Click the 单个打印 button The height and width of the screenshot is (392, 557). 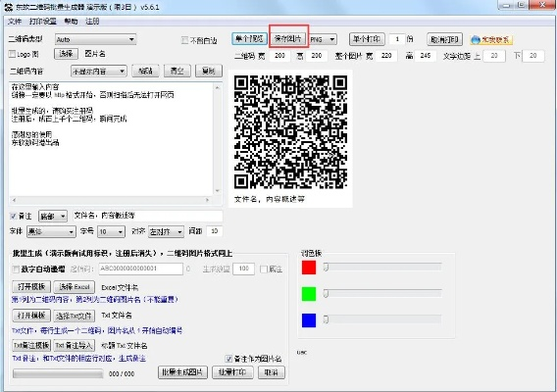click(x=367, y=38)
